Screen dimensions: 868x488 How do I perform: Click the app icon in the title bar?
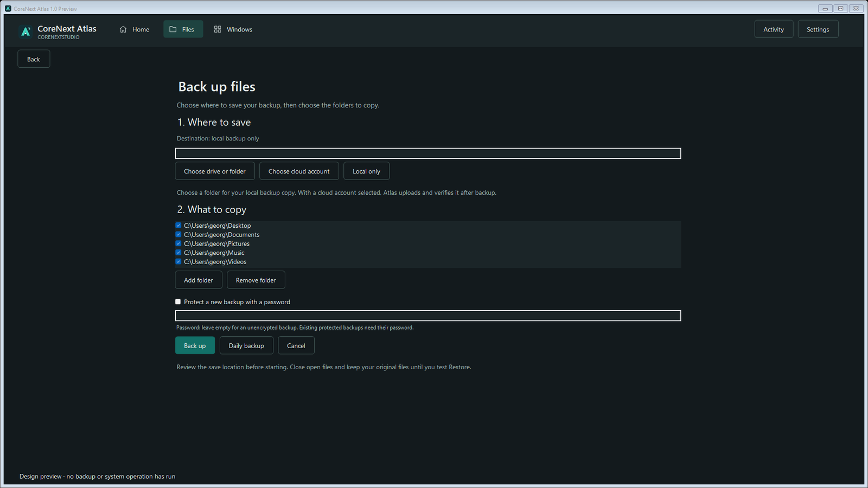pyautogui.click(x=8, y=9)
